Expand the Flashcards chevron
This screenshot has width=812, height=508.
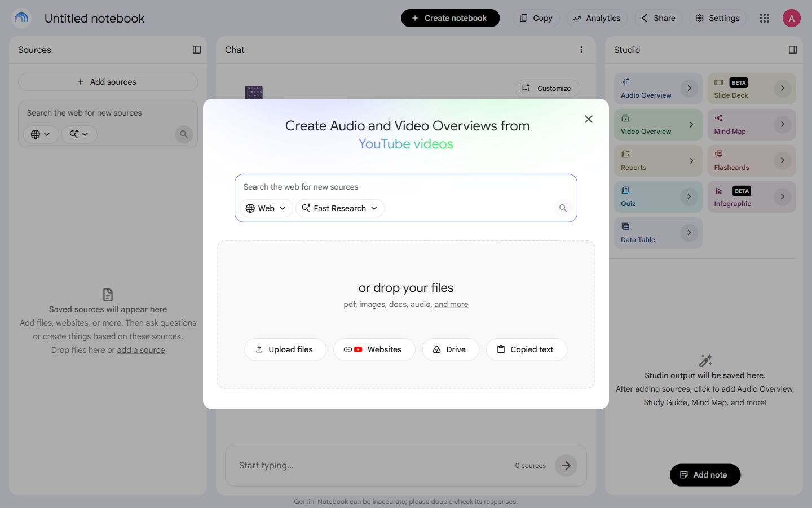click(x=783, y=160)
